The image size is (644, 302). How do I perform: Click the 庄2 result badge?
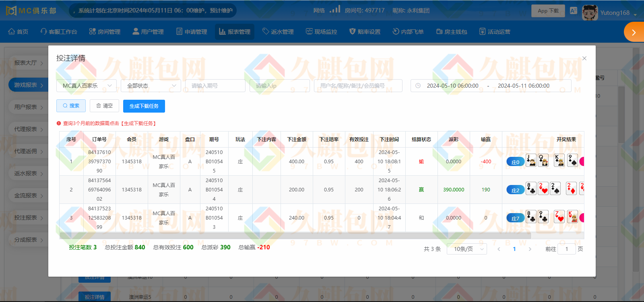515,190
